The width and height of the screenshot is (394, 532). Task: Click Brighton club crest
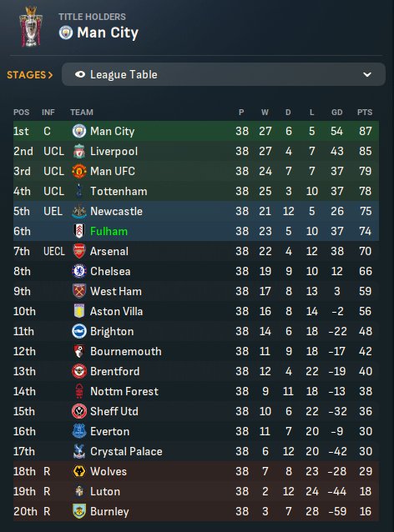79,332
